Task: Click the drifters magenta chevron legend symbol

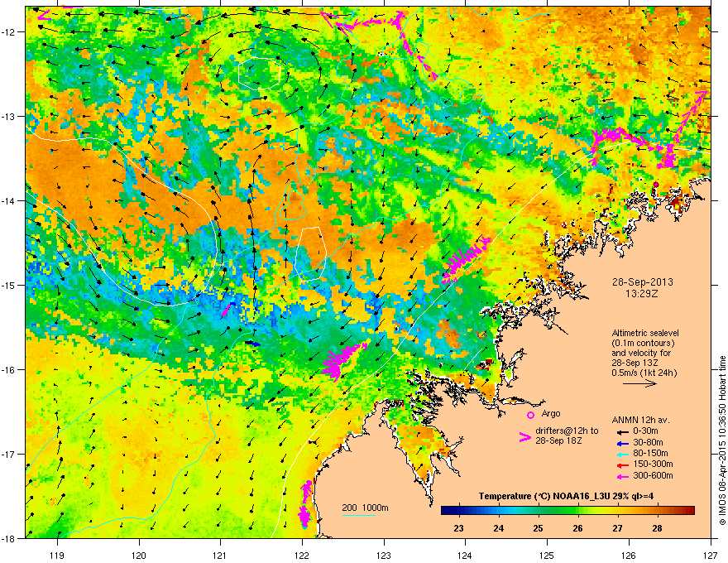Action: (524, 436)
